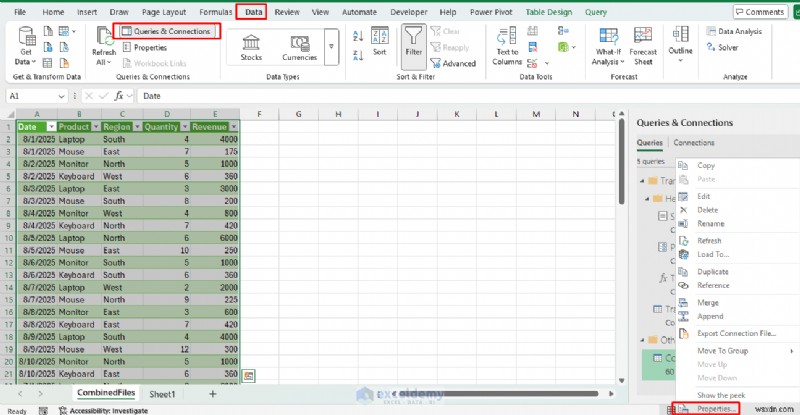Expand the Outline group
The image size is (800, 415).
680,46
